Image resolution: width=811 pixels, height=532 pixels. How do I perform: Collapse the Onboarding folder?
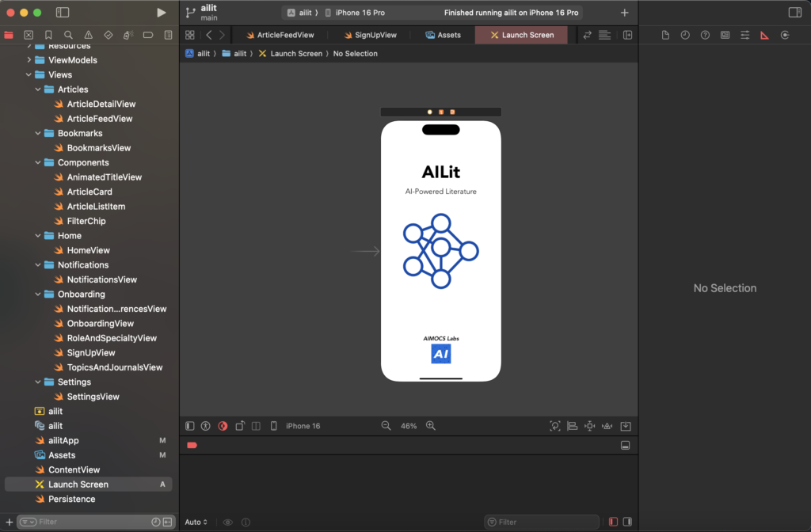click(x=38, y=294)
